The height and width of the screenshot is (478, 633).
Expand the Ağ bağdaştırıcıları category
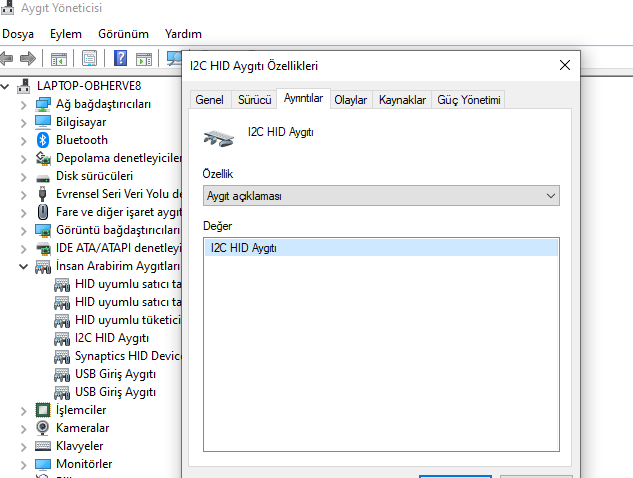(23, 104)
